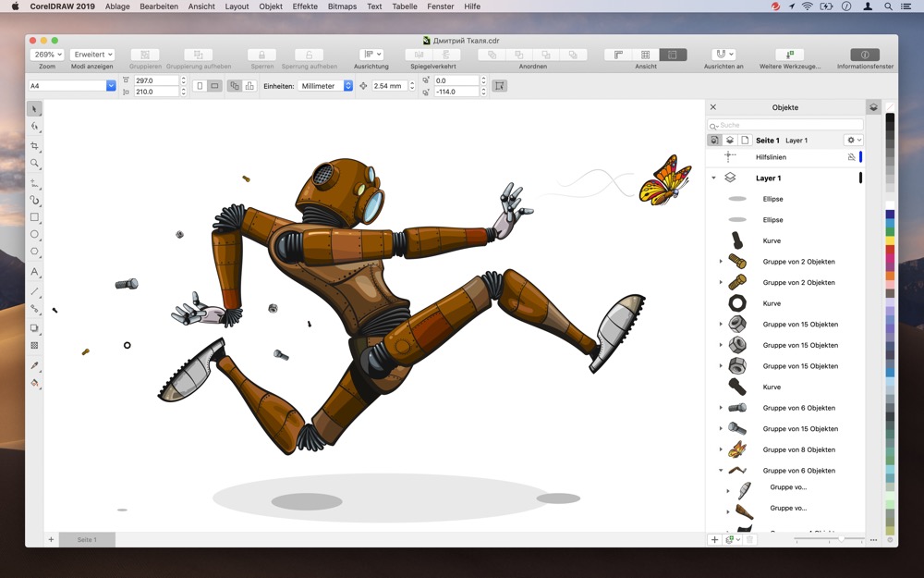
Task: Open the Bitmaps menu
Action: coord(343,6)
